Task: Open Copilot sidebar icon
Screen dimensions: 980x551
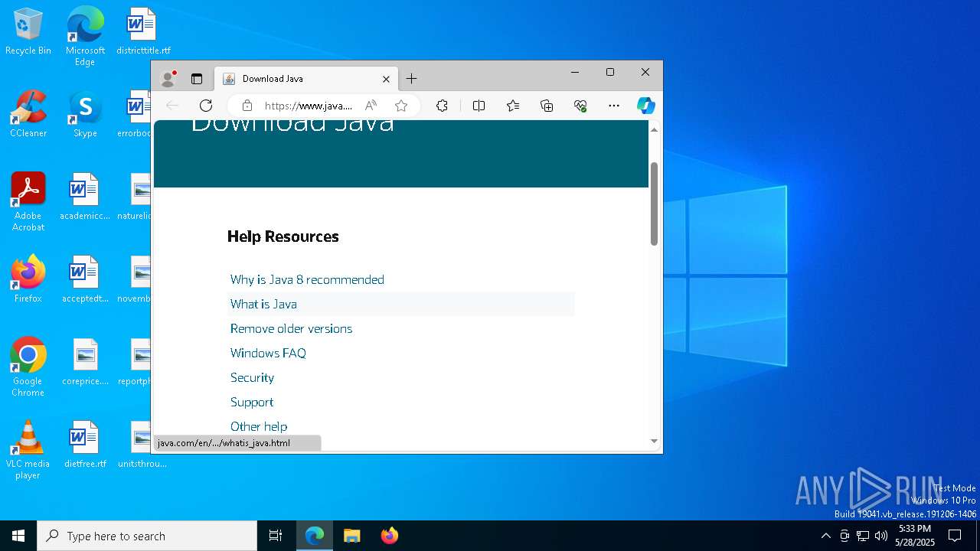Action: (x=646, y=106)
